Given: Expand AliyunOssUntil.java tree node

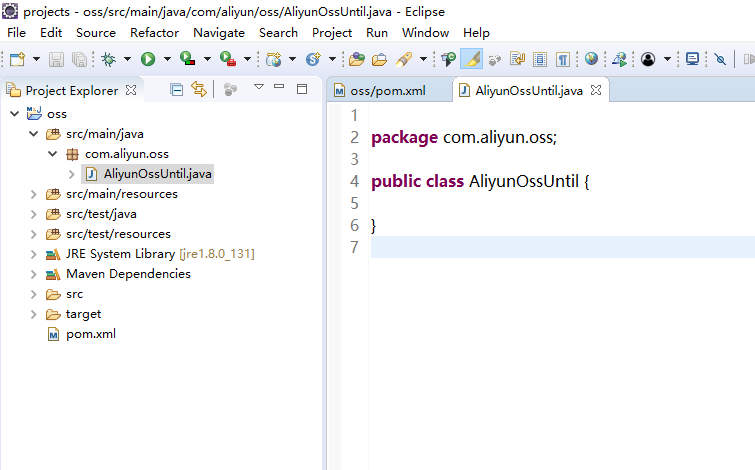Looking at the screenshot, I should click(71, 174).
